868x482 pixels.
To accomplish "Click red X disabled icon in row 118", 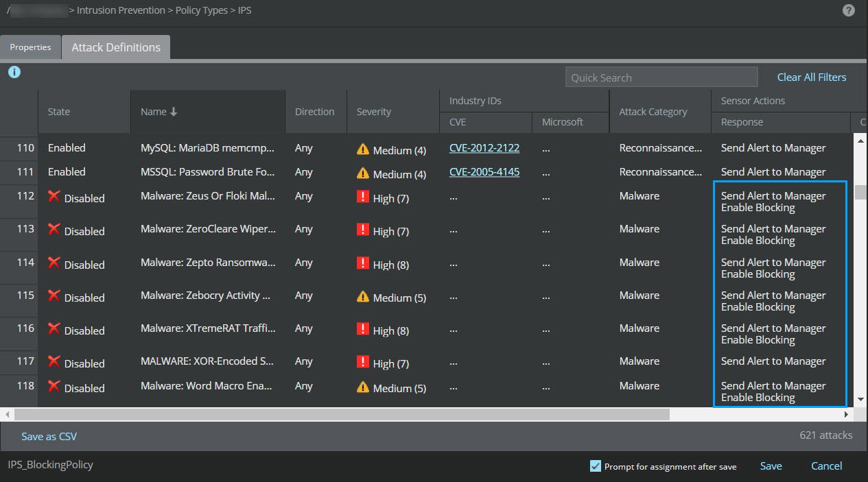I will (x=54, y=386).
